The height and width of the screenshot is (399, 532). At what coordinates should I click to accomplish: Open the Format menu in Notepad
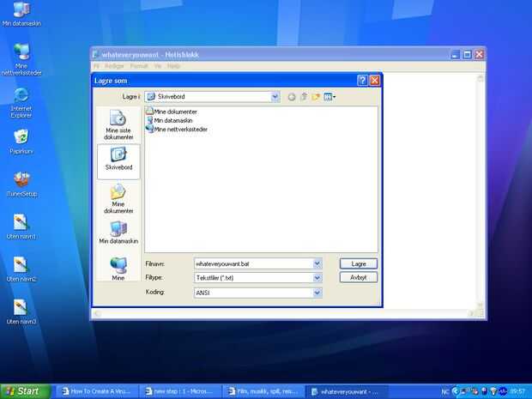click(139, 66)
